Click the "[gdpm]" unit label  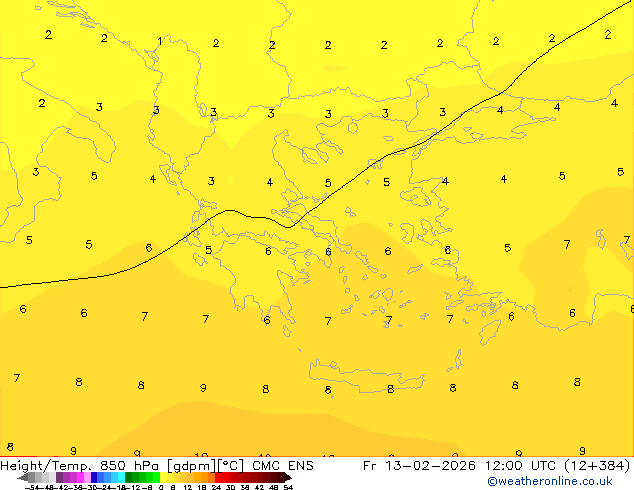(192, 466)
